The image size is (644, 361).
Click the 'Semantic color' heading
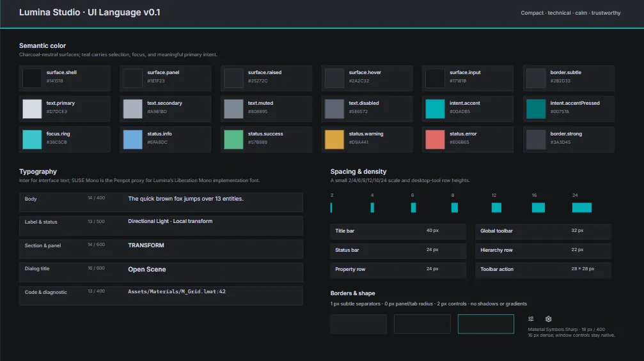click(x=42, y=45)
